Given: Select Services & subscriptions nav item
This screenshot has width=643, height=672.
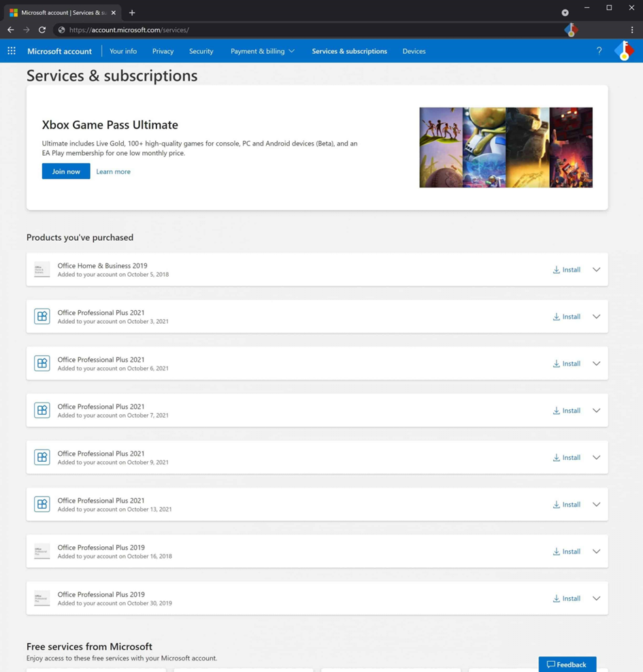Looking at the screenshot, I should (349, 51).
